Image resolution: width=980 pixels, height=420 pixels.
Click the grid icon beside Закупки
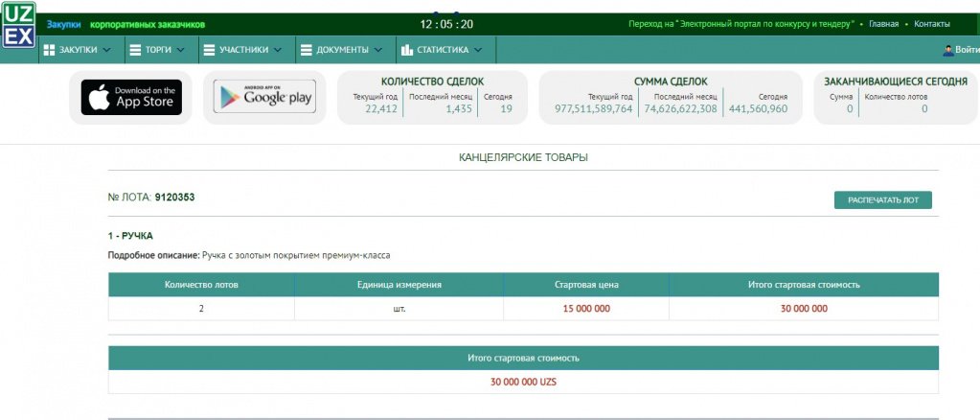[49, 50]
